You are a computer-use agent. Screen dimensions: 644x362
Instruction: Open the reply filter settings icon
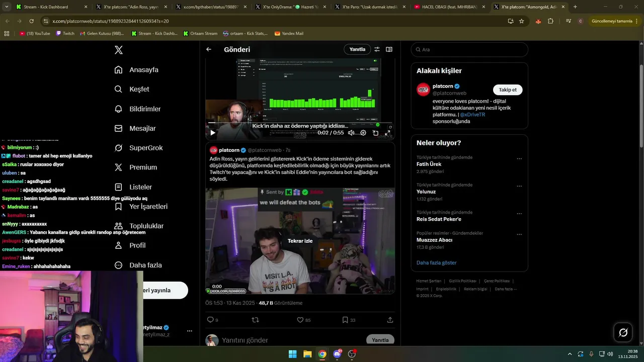(377, 49)
